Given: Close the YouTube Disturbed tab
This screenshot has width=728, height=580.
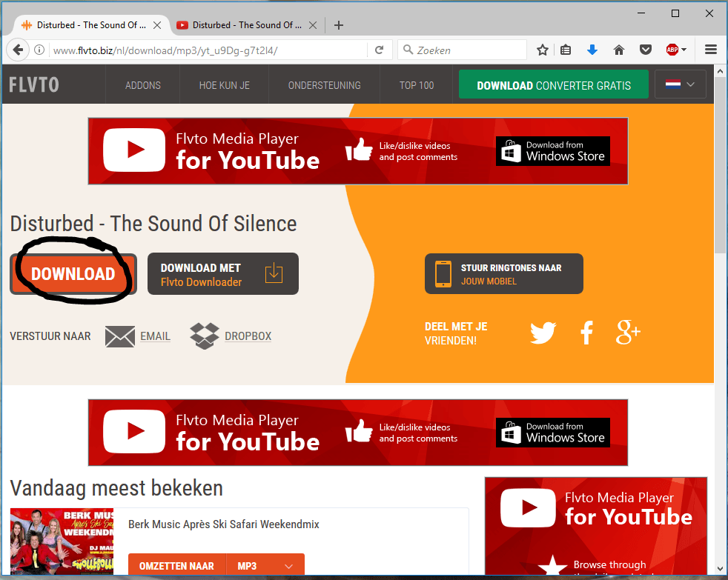Looking at the screenshot, I should [x=313, y=25].
